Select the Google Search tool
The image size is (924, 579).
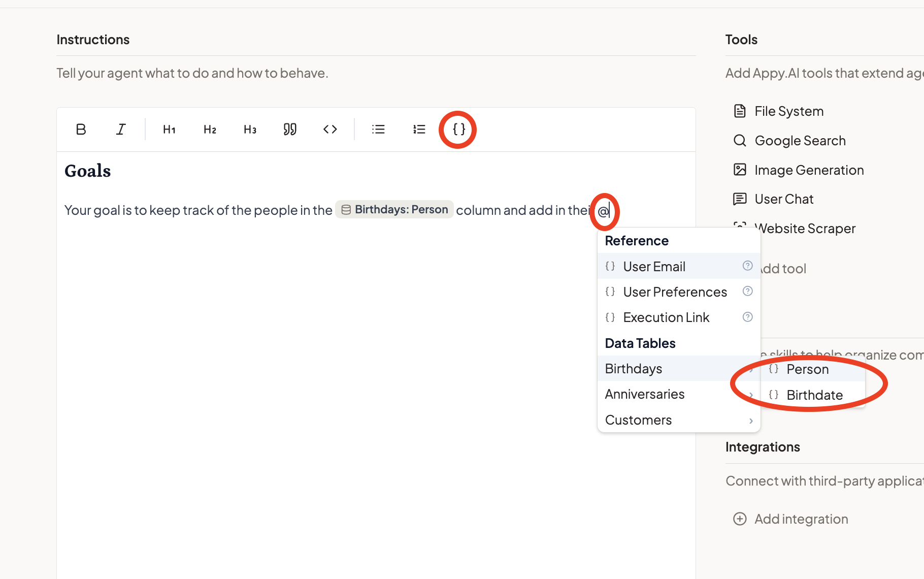(x=800, y=140)
